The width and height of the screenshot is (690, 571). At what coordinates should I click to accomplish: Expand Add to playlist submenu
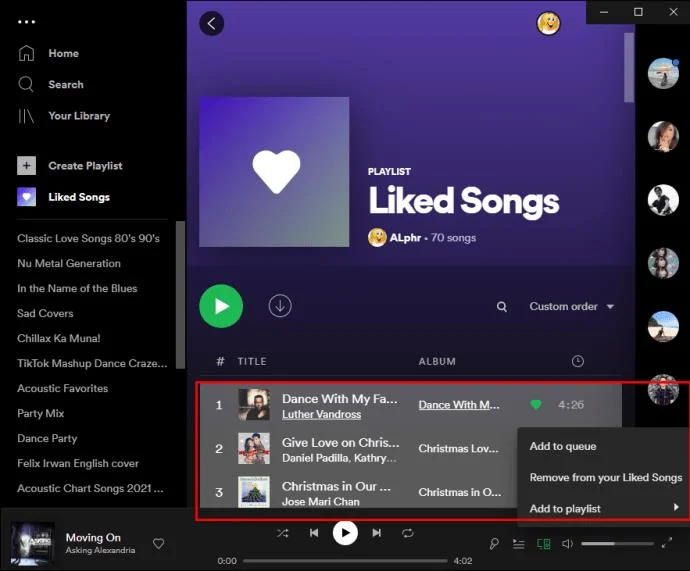(x=604, y=509)
